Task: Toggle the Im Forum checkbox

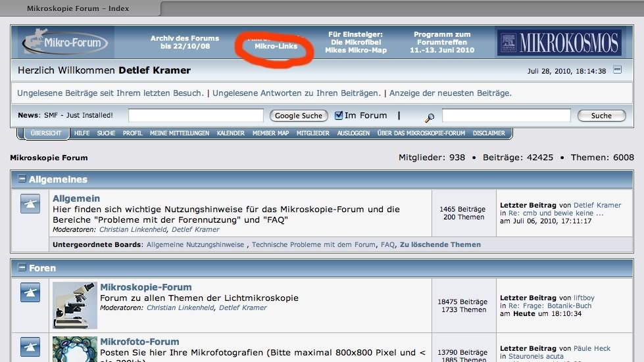Action: (339, 116)
